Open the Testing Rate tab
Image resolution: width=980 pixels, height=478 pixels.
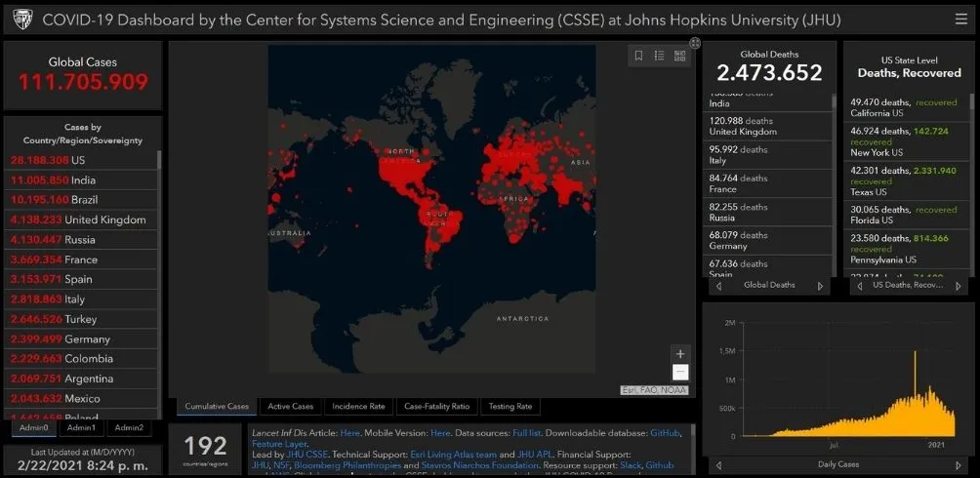point(510,406)
